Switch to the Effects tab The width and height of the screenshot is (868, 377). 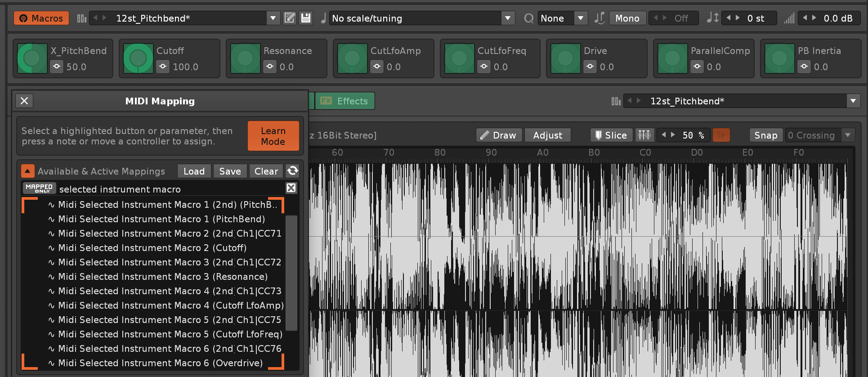click(345, 101)
